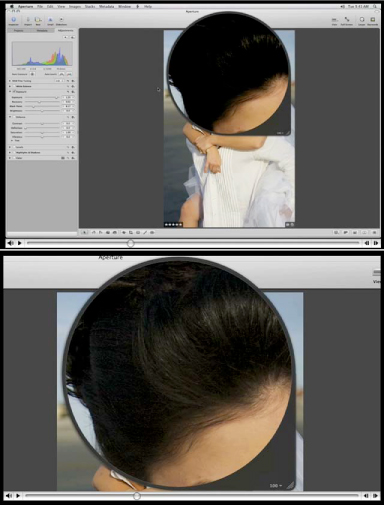Open the View toolbar icon
The width and height of the screenshot is (384, 505).
tap(334, 21)
